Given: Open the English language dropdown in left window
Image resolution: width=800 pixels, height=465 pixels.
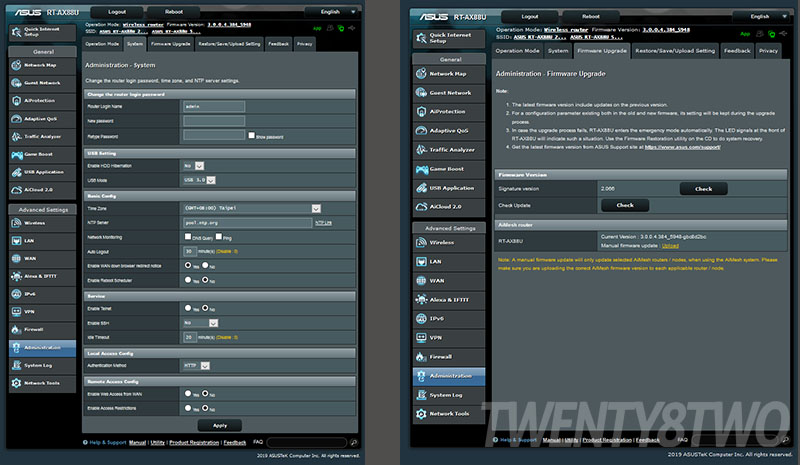Looking at the screenshot, I should tap(333, 12).
